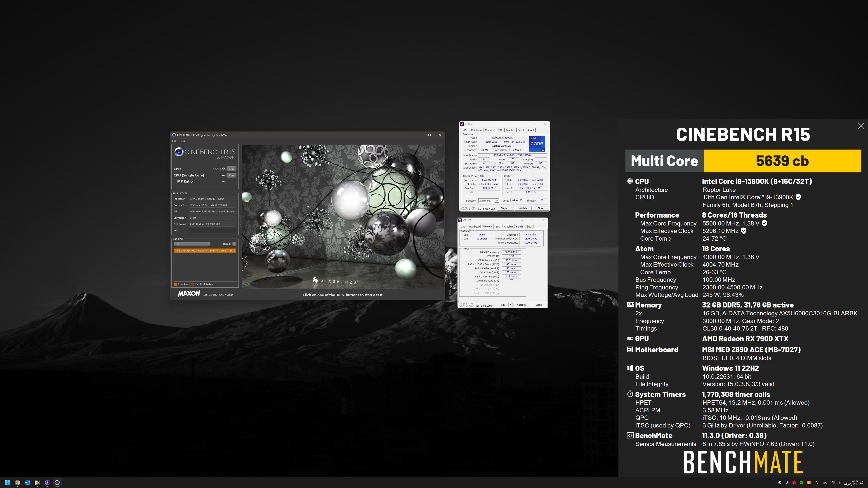Click Tools button in CPU-Z memory window
The height and width of the screenshot is (488, 868).
tap(502, 305)
